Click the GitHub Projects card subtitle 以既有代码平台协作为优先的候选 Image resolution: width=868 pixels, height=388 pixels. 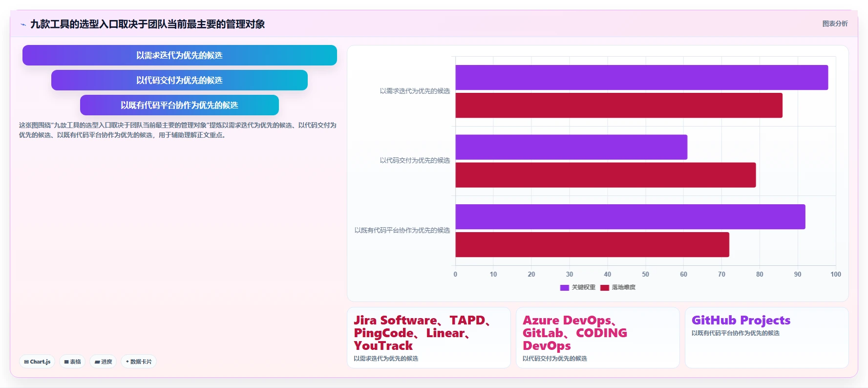736,333
